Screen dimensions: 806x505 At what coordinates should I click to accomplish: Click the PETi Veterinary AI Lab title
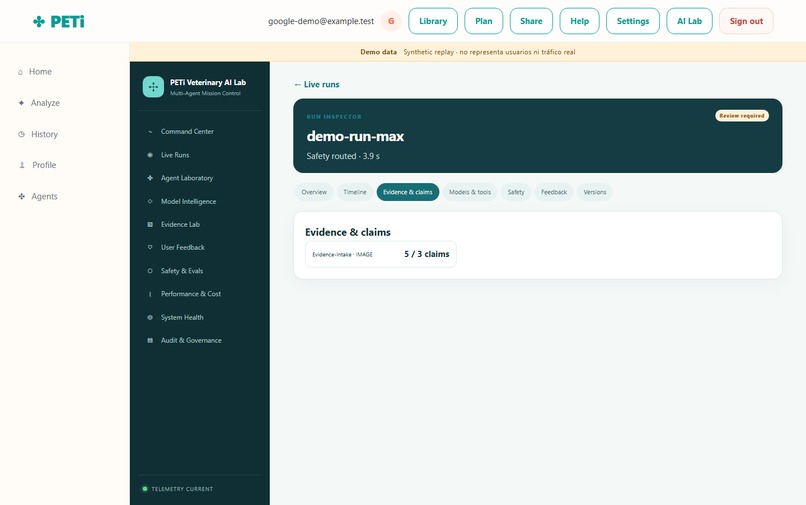coord(208,82)
